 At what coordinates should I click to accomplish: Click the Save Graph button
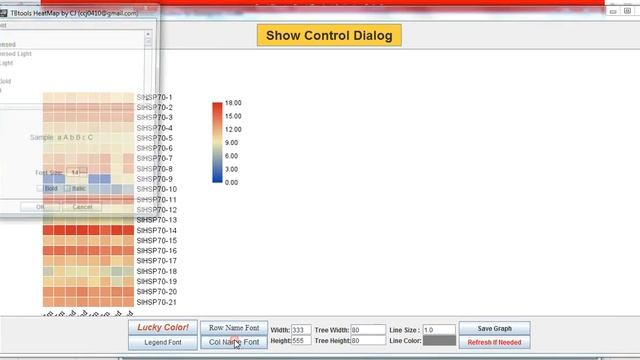point(494,328)
